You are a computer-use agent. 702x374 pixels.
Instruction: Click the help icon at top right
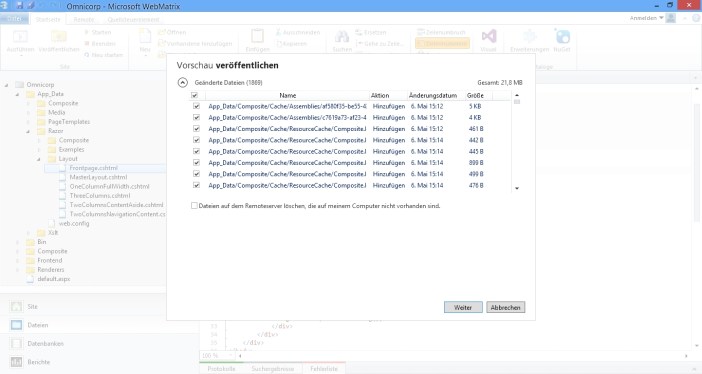point(696,18)
